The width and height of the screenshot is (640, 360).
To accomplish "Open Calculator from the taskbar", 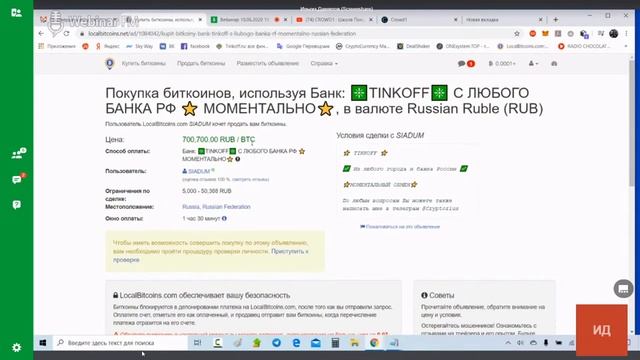I will click(335, 343).
